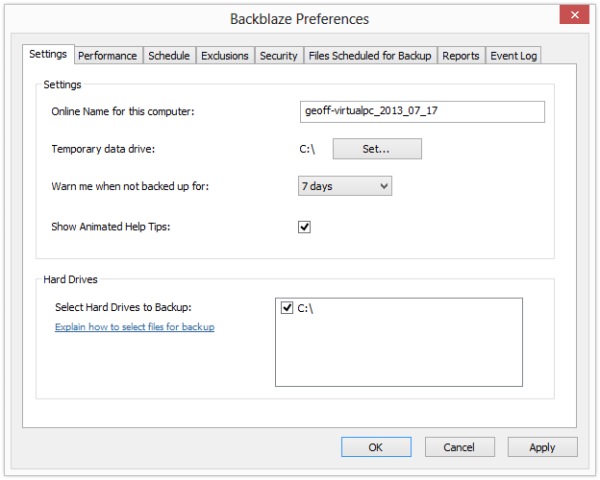Select the C:\ entry in the drives list

[x=305, y=308]
